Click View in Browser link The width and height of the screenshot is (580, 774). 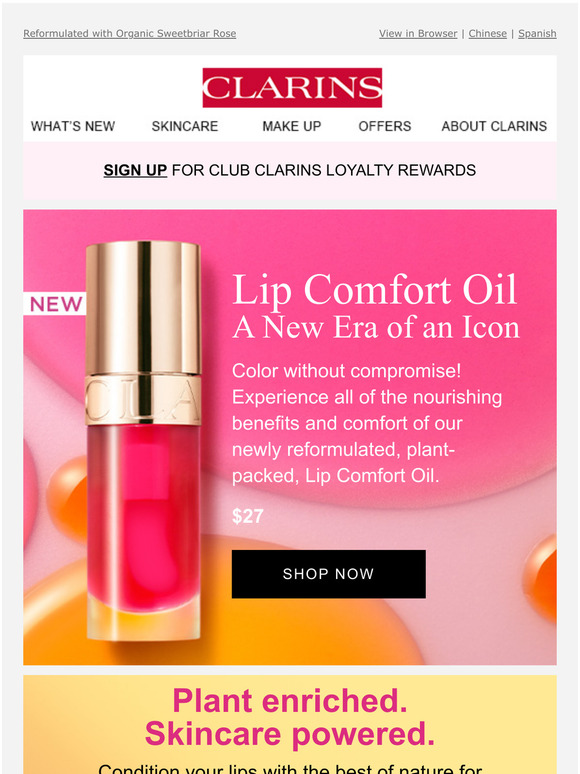point(418,34)
